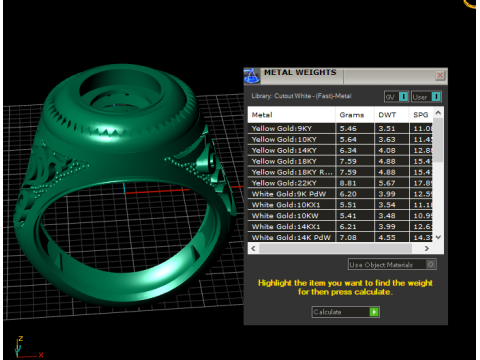Close the Metal Weights panel
The image size is (480, 360).
click(x=440, y=75)
